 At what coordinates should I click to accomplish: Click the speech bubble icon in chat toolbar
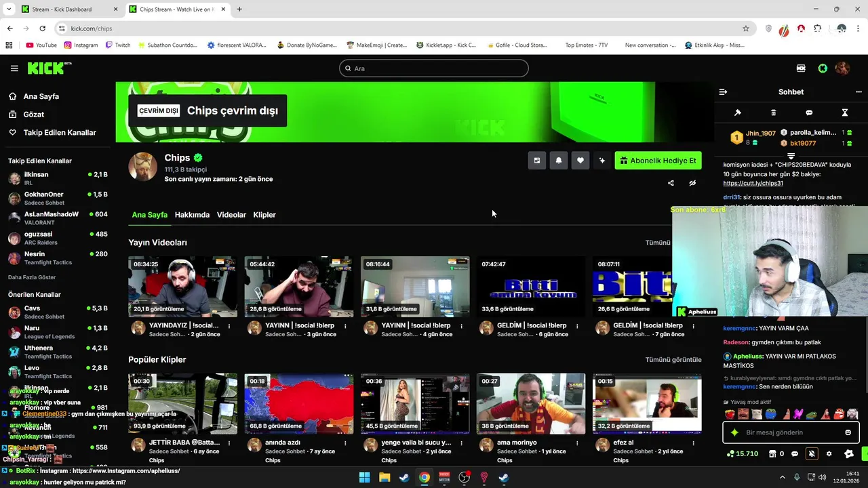pyautogui.click(x=809, y=113)
